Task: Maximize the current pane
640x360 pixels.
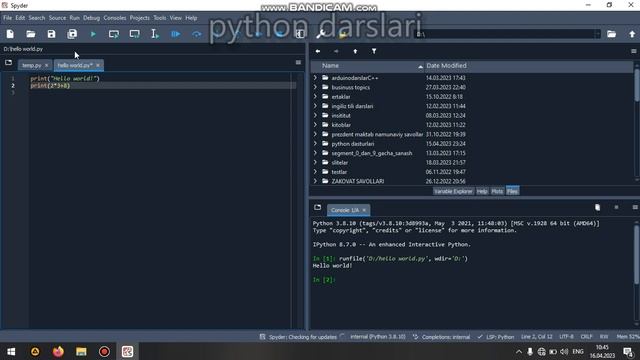Action: 300,34
